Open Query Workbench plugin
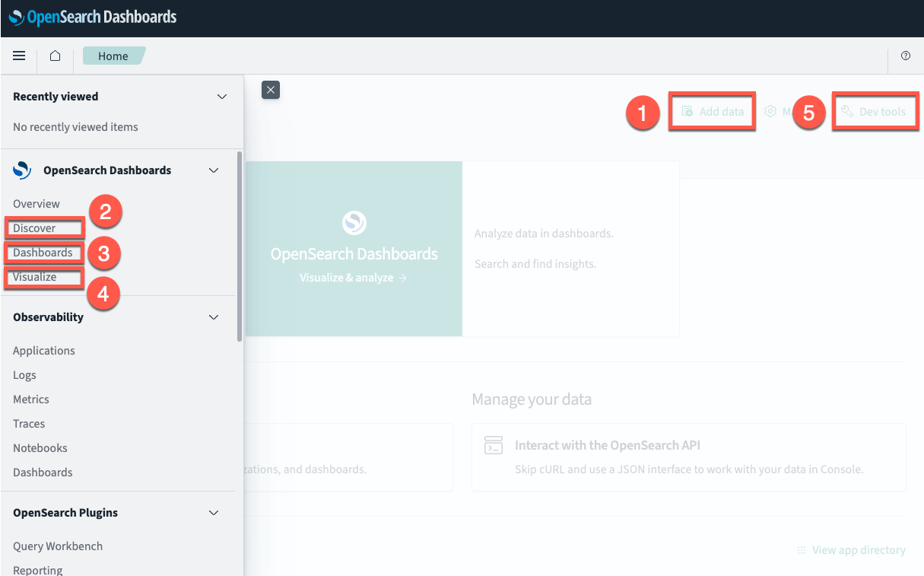 [x=58, y=546]
